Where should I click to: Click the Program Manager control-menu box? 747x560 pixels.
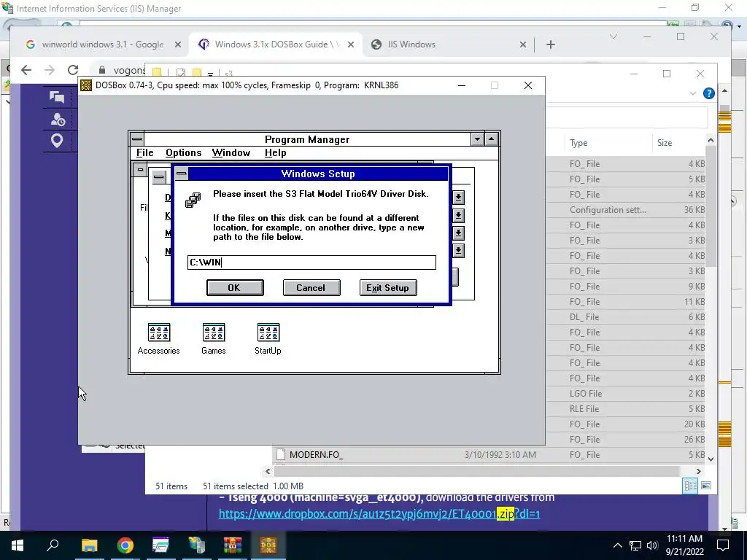pos(137,139)
